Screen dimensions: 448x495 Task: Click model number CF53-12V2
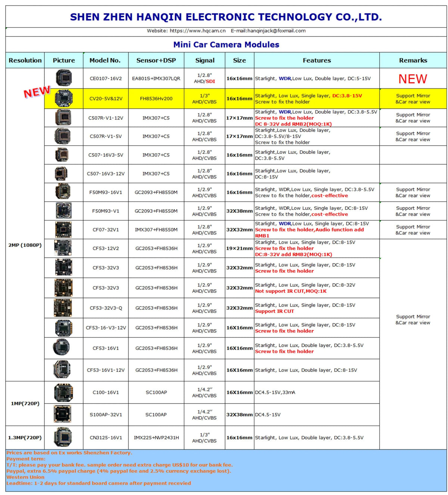click(106, 248)
